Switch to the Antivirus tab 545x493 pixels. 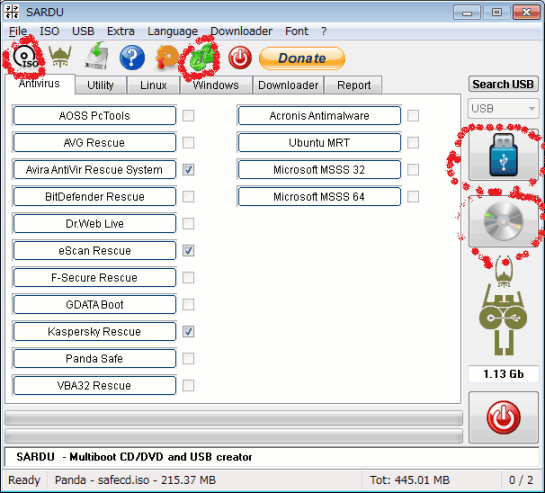coord(39,84)
